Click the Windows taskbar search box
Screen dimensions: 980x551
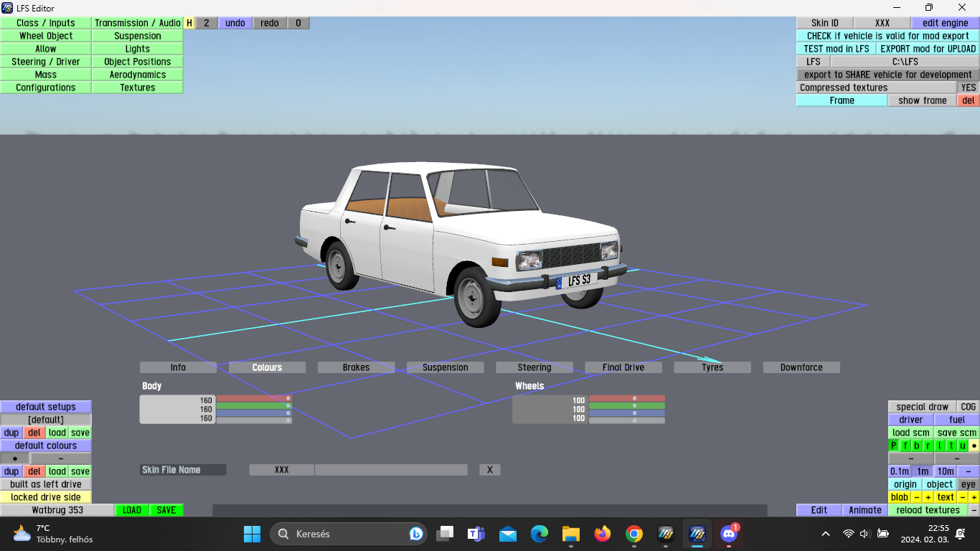(x=350, y=534)
